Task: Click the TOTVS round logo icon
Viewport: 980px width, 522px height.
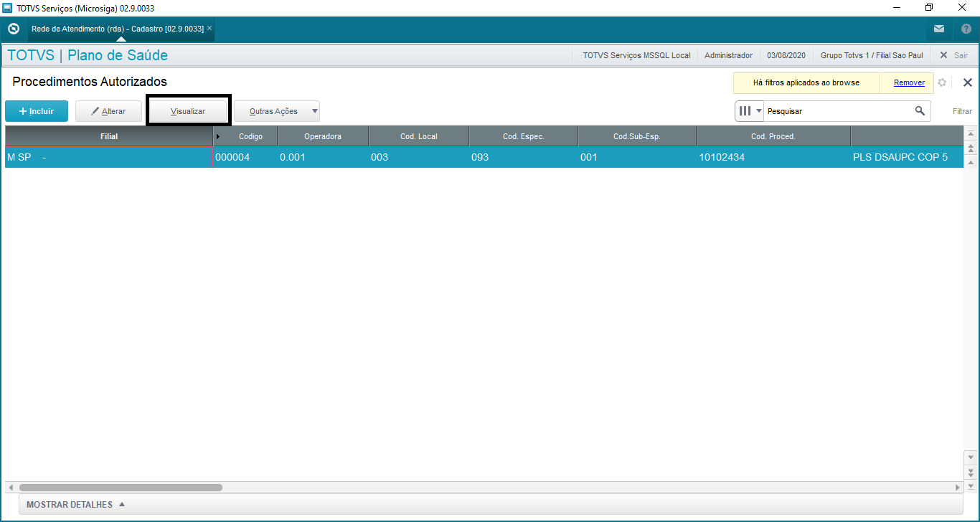Action: pyautogui.click(x=13, y=29)
